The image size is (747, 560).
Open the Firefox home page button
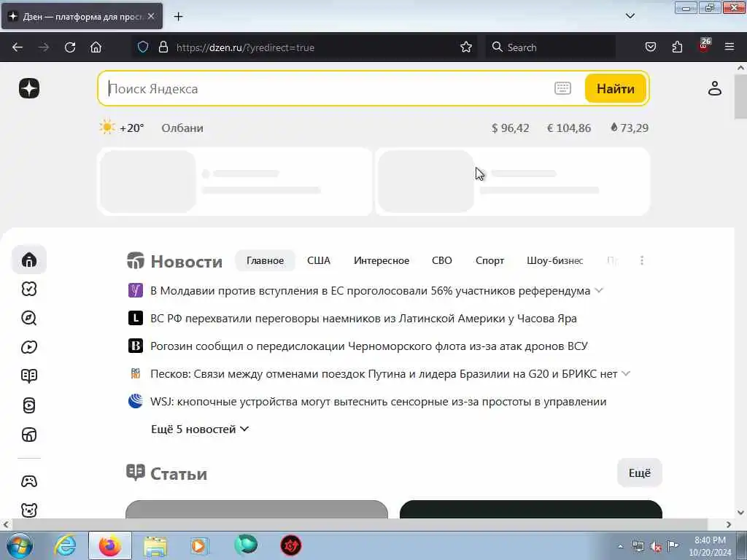(96, 47)
